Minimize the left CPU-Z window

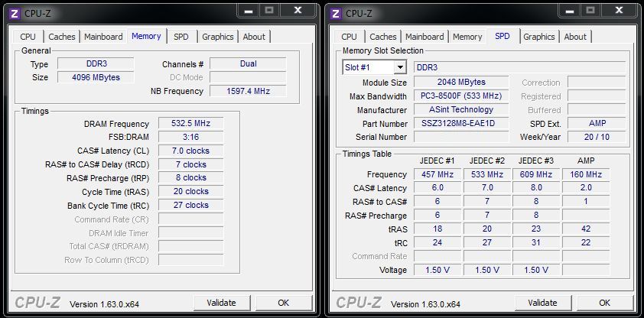[x=249, y=11]
